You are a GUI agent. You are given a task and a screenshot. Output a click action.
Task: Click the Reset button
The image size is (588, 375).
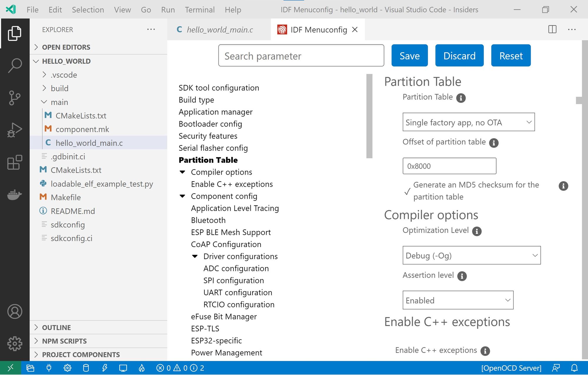tap(511, 56)
